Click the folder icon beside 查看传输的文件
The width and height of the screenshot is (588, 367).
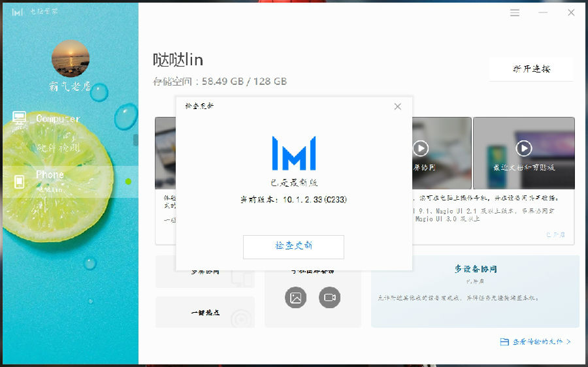[504, 342]
